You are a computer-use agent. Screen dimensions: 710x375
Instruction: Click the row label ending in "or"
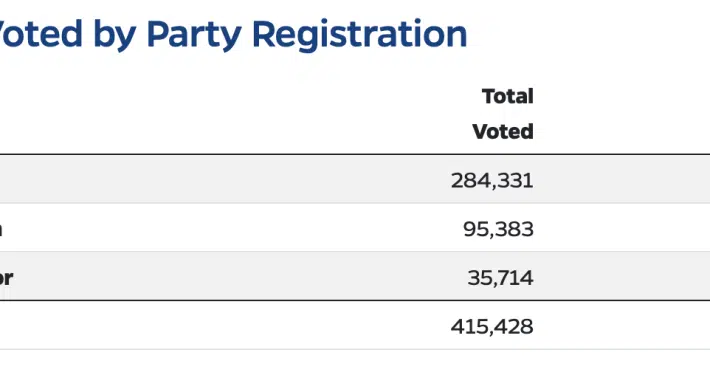6,277
